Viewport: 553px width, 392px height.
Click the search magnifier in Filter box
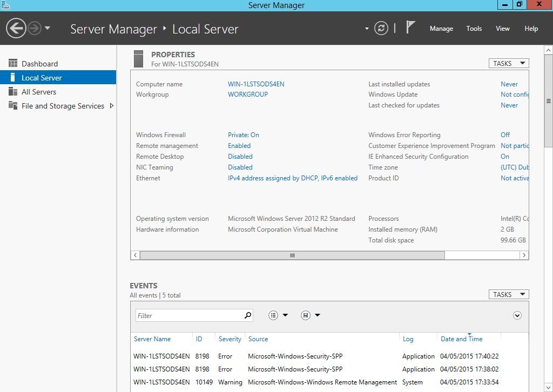[248, 315]
